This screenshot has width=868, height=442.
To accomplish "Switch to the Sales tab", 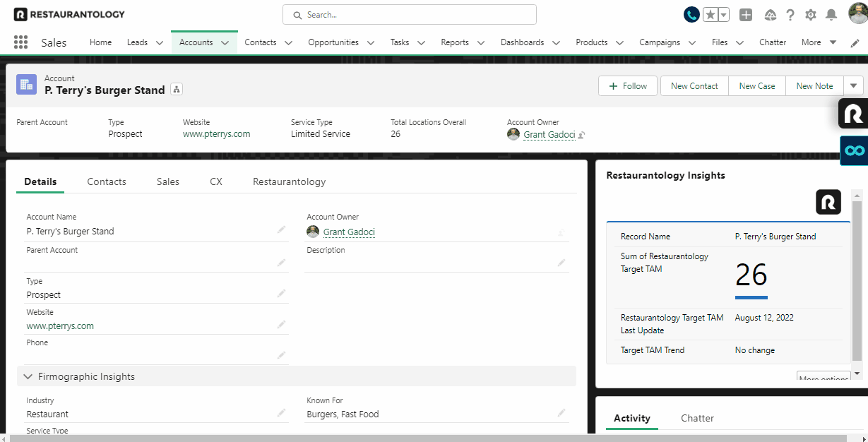I will coord(168,181).
